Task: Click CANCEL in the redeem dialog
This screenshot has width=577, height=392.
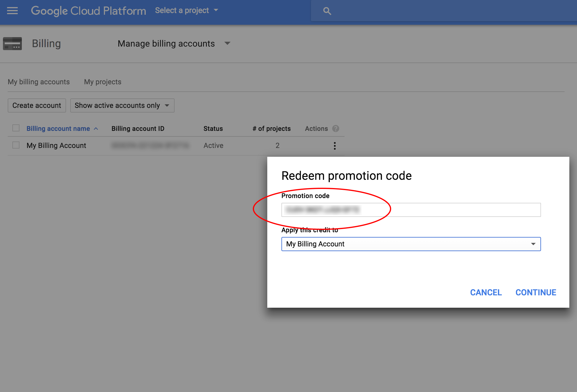Action: (x=486, y=292)
